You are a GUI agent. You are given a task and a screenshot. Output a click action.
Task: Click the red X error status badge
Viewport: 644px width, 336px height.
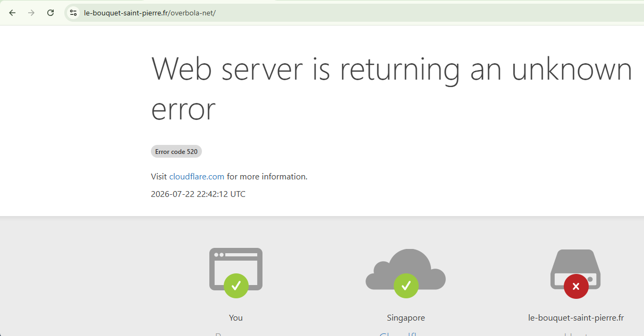576,286
